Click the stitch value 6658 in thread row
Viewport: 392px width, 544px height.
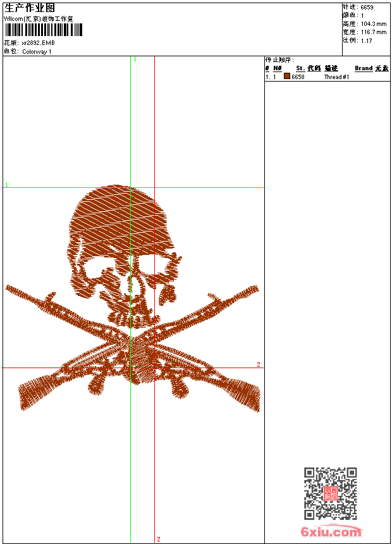[x=298, y=77]
